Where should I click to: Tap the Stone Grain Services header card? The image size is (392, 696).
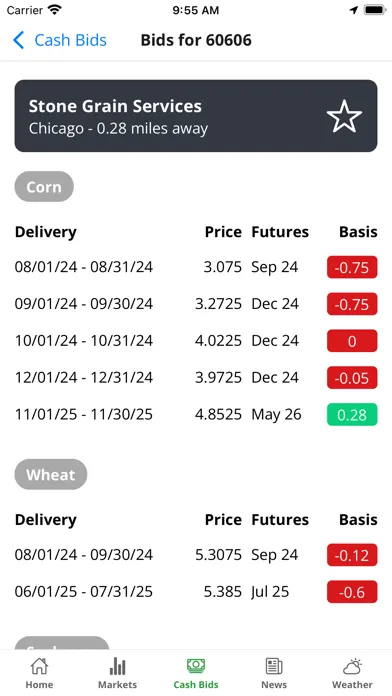(196, 116)
